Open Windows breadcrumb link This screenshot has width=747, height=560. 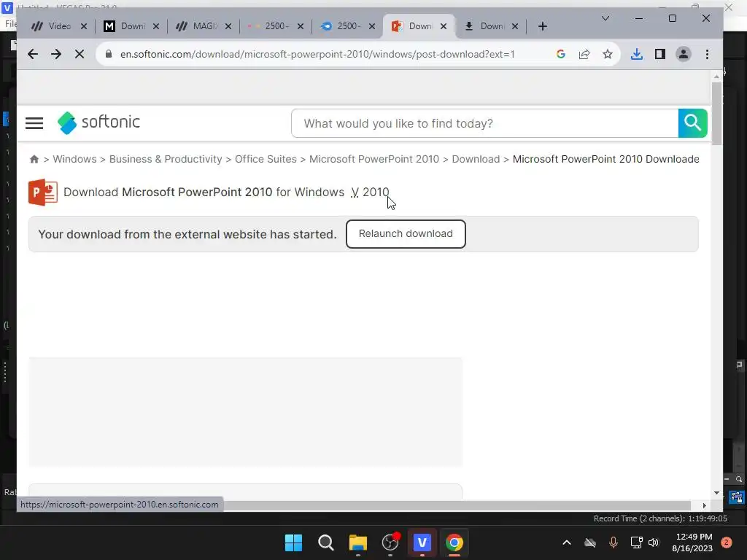point(74,159)
